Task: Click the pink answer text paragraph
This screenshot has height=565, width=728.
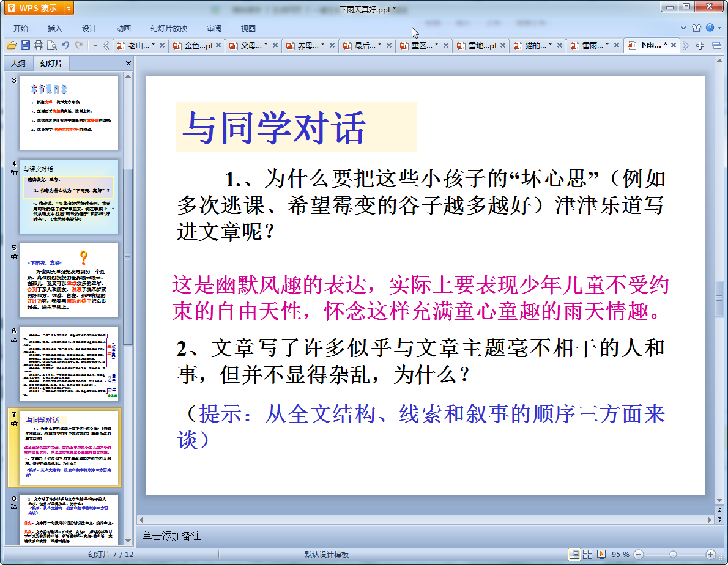Action: 420,298
